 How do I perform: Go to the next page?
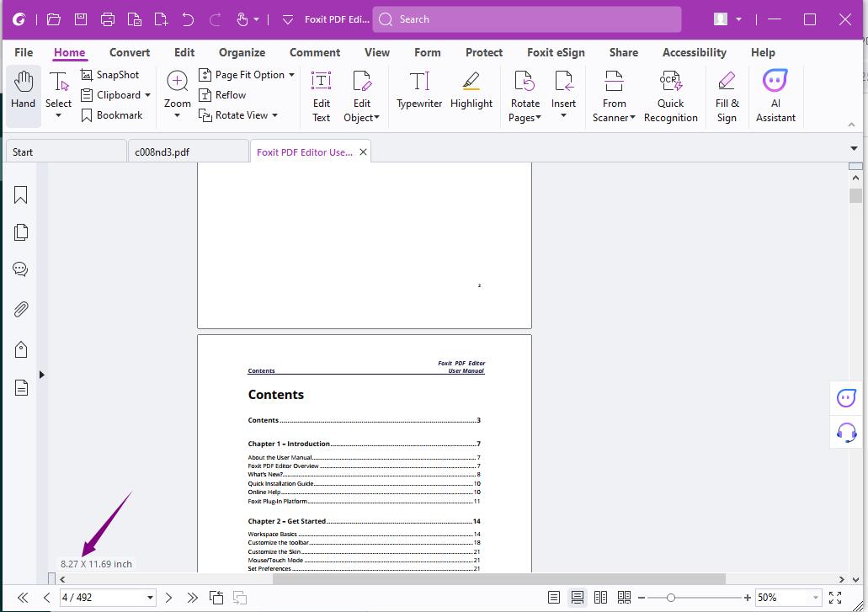pos(169,598)
